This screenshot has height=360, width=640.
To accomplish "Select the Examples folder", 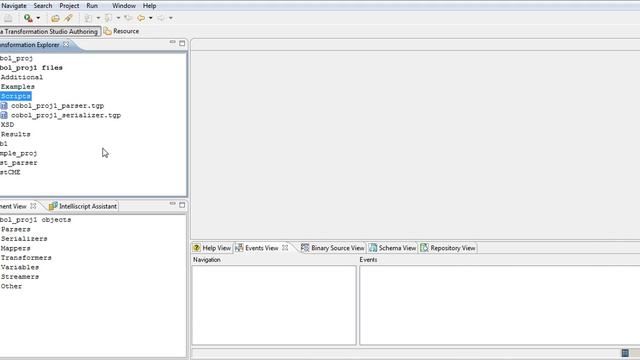I will (x=18, y=87).
